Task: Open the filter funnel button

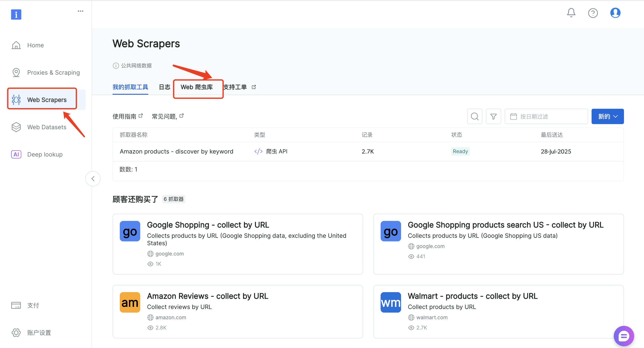Action: [x=493, y=116]
